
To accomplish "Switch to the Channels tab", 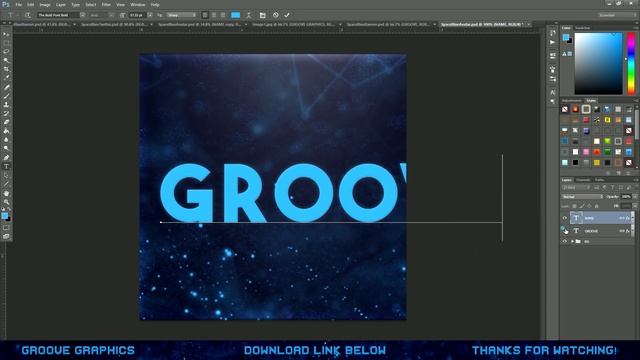I will pos(583,180).
